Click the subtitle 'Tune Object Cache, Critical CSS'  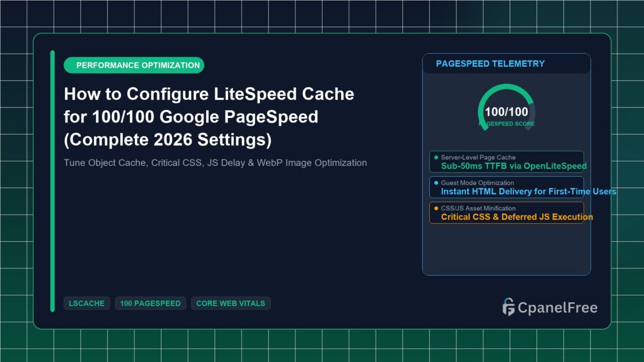click(x=133, y=163)
